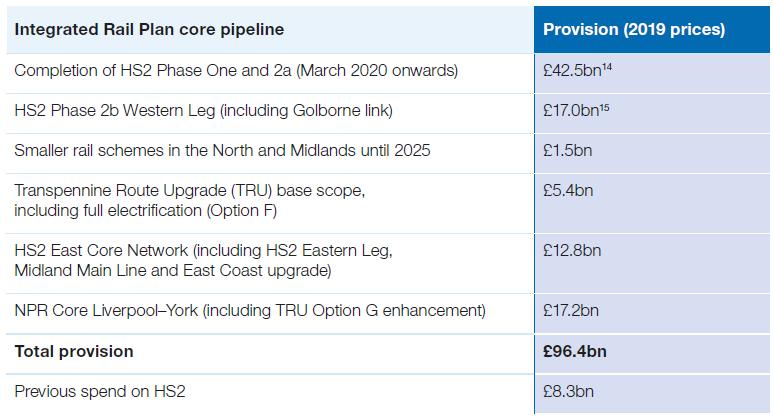Click the £42.5bn provision amount

pos(572,70)
